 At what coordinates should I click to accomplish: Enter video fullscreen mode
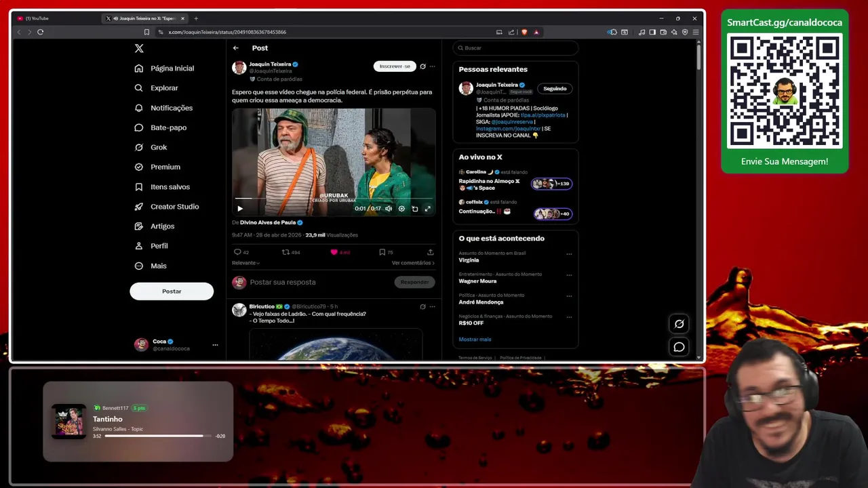(x=427, y=209)
